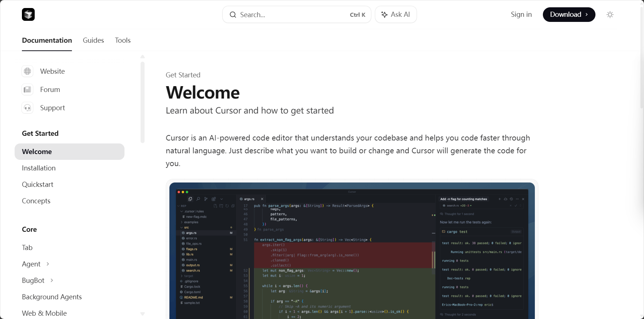The width and height of the screenshot is (644, 319).
Task: Click the Forum newspaper icon
Action: tap(27, 89)
